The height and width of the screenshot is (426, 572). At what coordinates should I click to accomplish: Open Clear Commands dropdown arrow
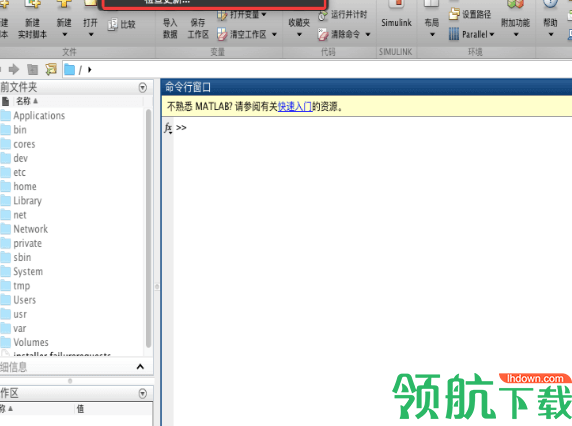tap(368, 35)
